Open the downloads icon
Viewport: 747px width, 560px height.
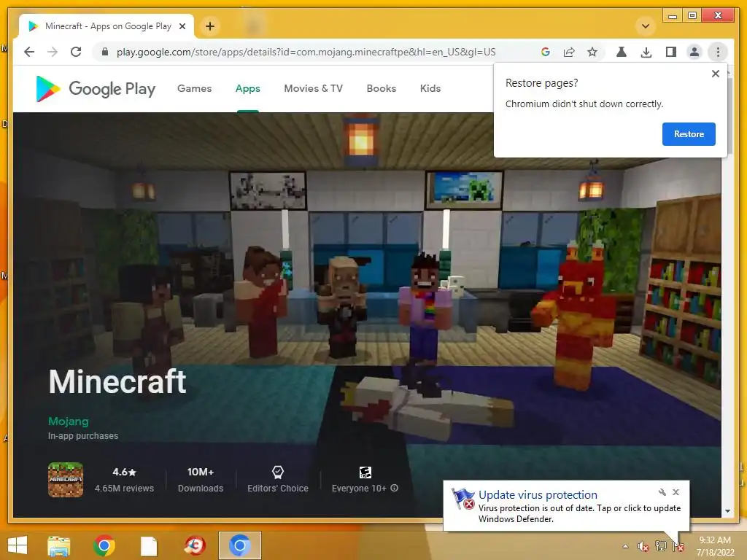(x=646, y=52)
